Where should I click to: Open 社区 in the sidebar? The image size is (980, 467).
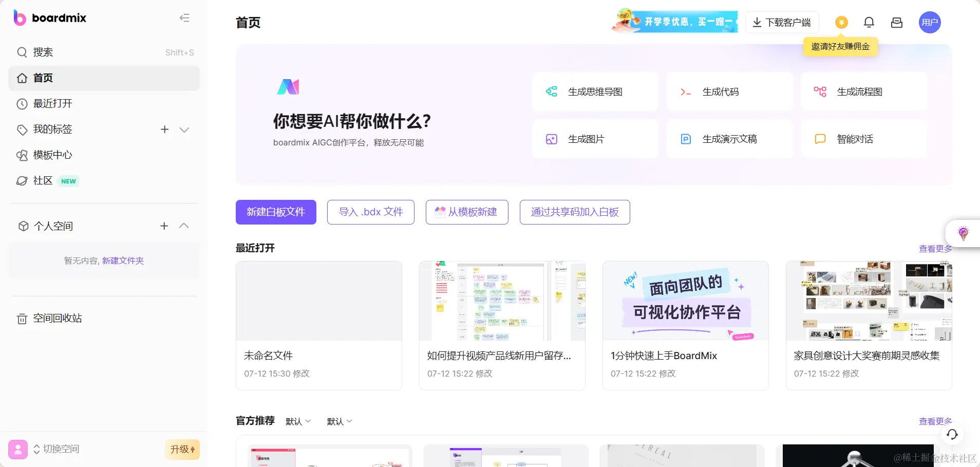pyautogui.click(x=104, y=181)
